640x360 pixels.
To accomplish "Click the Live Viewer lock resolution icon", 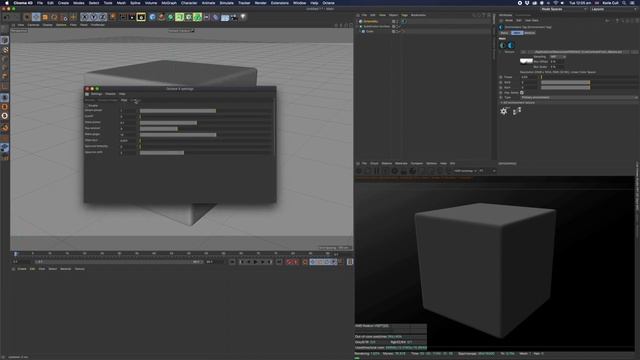I will 404,171.
